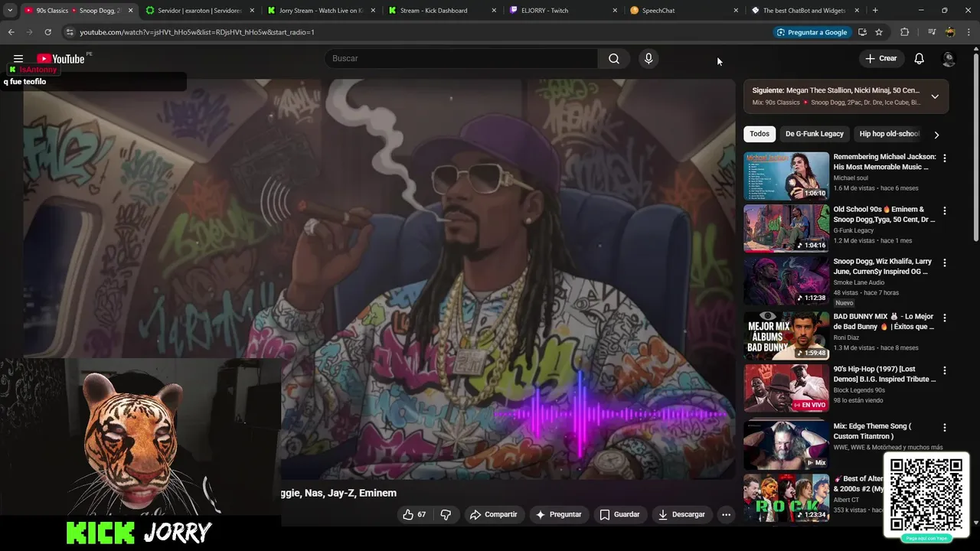
Task: Open the Mix: Edge Theme Song thumbnail
Action: [x=786, y=445]
